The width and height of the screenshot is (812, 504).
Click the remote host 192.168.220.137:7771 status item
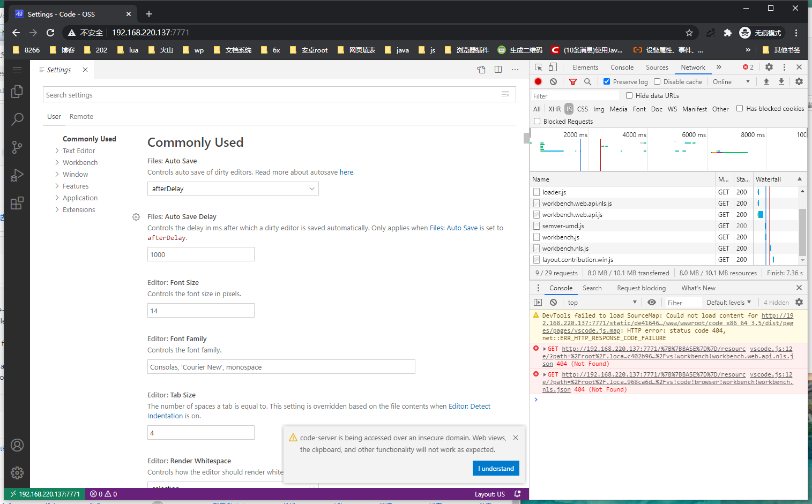pyautogui.click(x=45, y=494)
